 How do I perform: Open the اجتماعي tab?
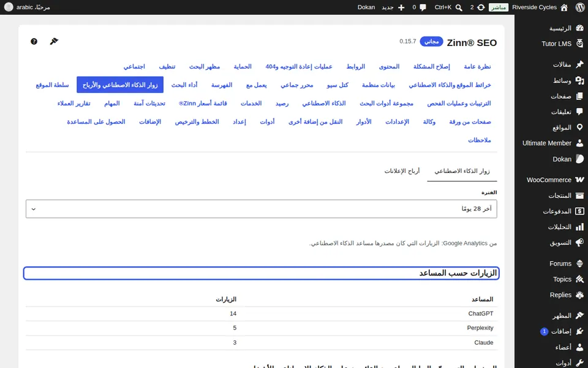pyautogui.click(x=134, y=66)
